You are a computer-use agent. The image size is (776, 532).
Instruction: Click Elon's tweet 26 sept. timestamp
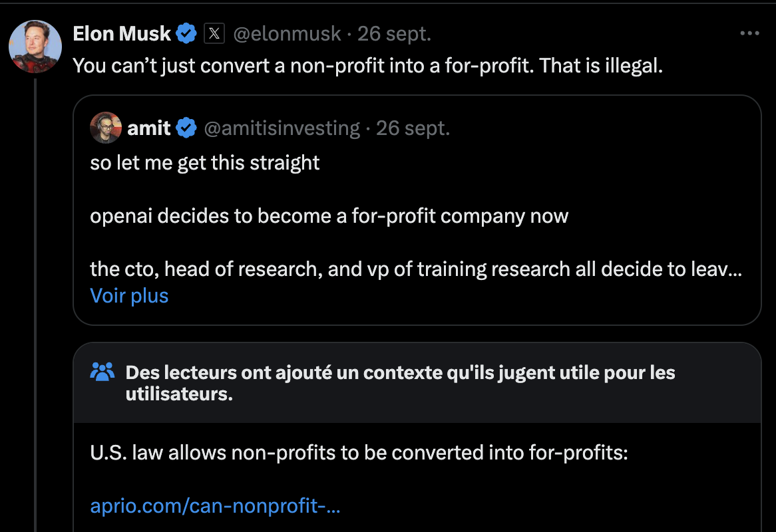pos(395,34)
